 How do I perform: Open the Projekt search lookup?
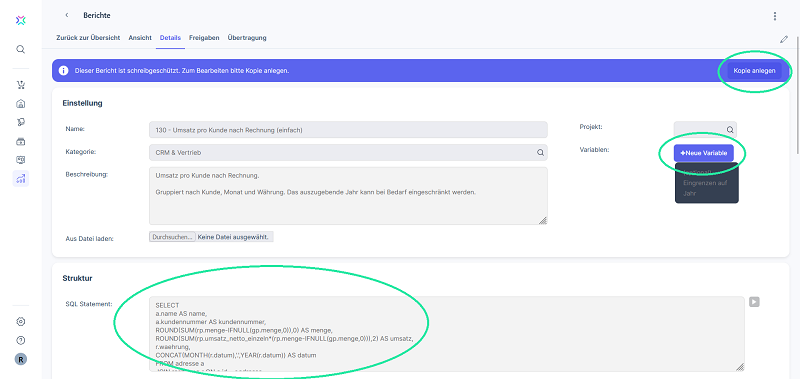click(x=730, y=130)
